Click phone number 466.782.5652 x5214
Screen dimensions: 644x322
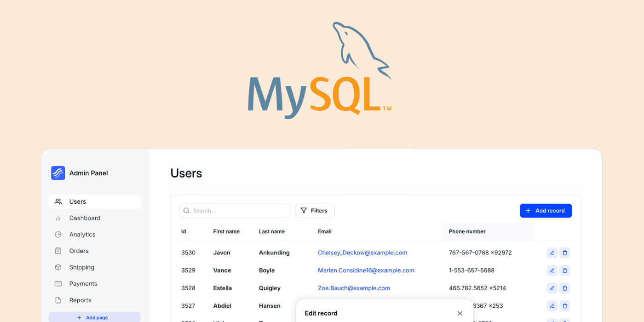coord(477,288)
